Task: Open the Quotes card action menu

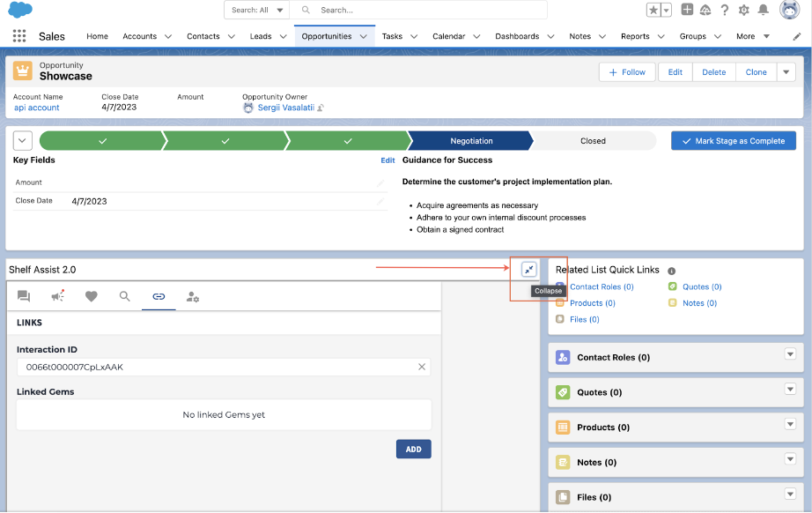Action: point(790,389)
